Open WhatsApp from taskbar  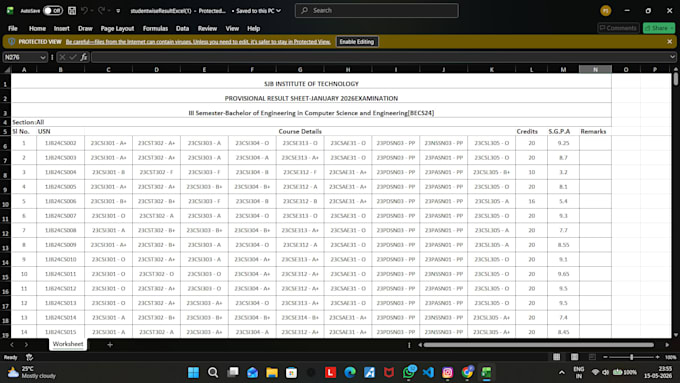coord(409,372)
